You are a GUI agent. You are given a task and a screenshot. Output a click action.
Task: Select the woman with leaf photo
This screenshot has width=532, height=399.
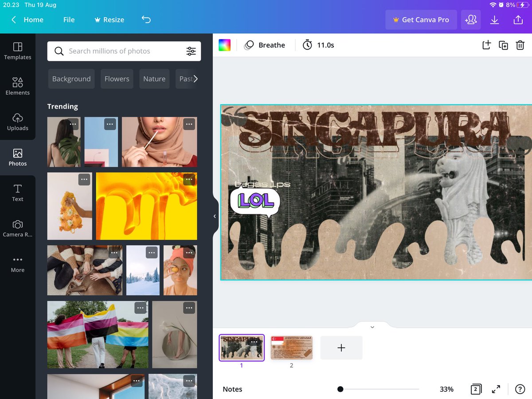click(64, 142)
